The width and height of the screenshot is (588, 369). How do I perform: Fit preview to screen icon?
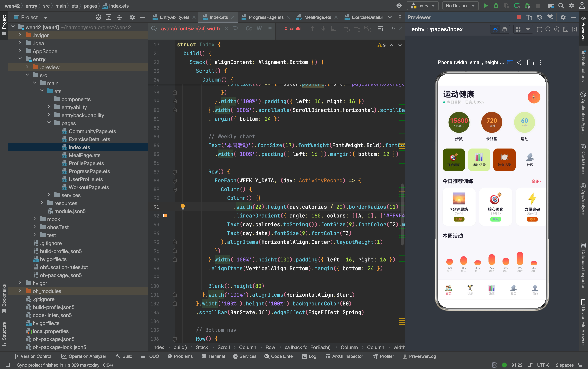click(565, 29)
